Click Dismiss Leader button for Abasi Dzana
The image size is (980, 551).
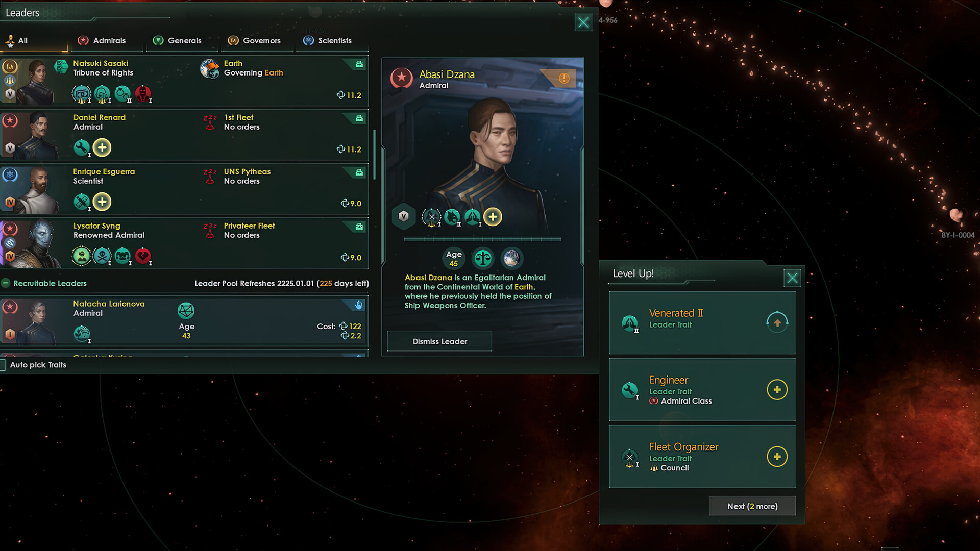tap(439, 341)
